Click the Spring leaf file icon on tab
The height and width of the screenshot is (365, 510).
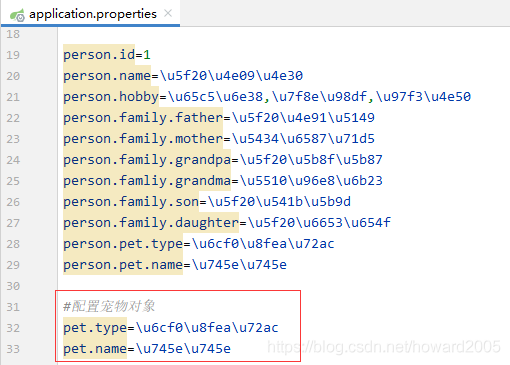point(17,15)
